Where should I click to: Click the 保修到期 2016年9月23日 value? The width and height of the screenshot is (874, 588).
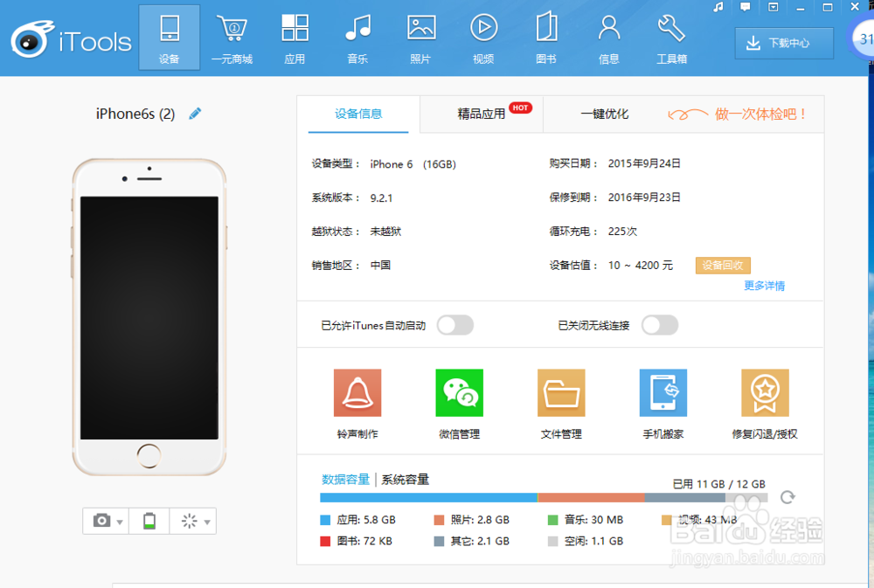click(644, 197)
